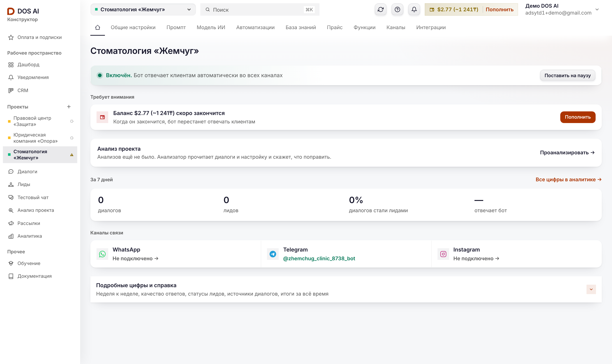Switch to the Промпт tab
This screenshot has height=364, width=612.
176,27
